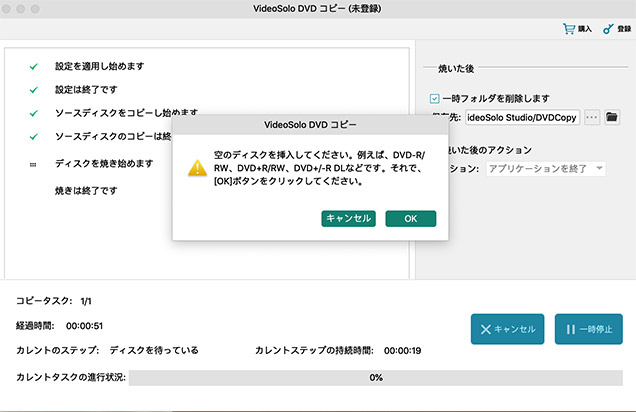Click the in-progress indicator beside ディスクを焼き始めます
Viewport: 636px width, 412px height.
coord(33,165)
